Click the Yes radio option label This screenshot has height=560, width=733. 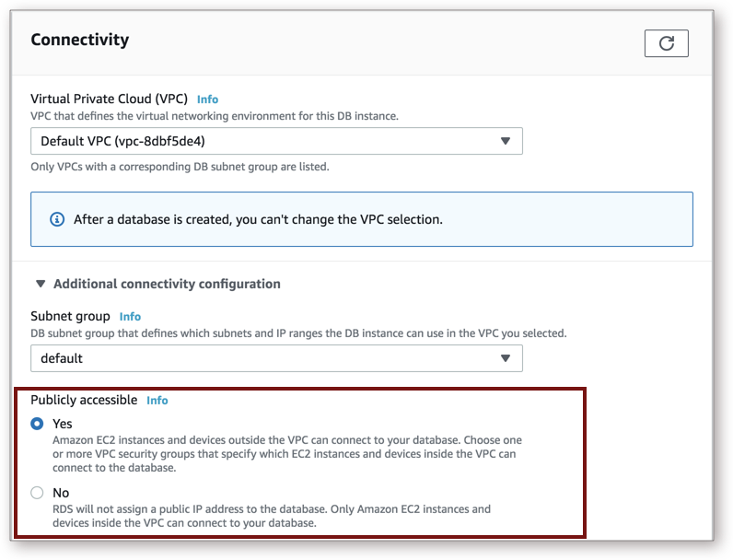pyautogui.click(x=63, y=424)
